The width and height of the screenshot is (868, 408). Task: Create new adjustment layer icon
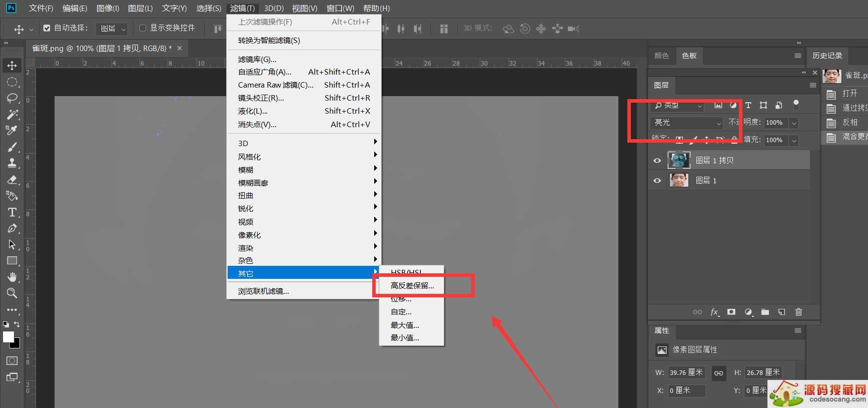click(x=748, y=312)
